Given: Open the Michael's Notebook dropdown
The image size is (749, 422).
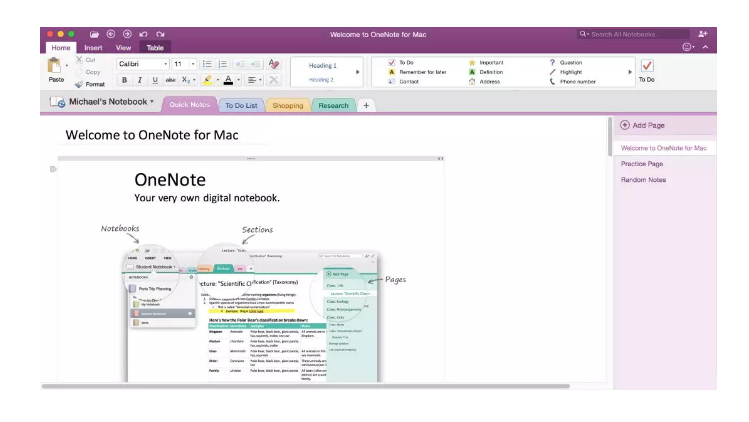Looking at the screenshot, I should [x=152, y=102].
